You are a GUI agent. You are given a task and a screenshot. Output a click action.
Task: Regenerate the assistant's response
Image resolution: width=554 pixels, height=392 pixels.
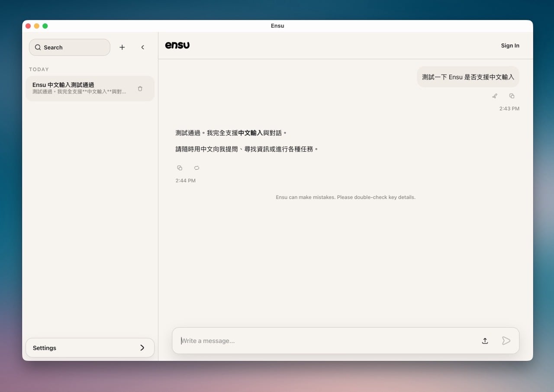click(x=196, y=168)
